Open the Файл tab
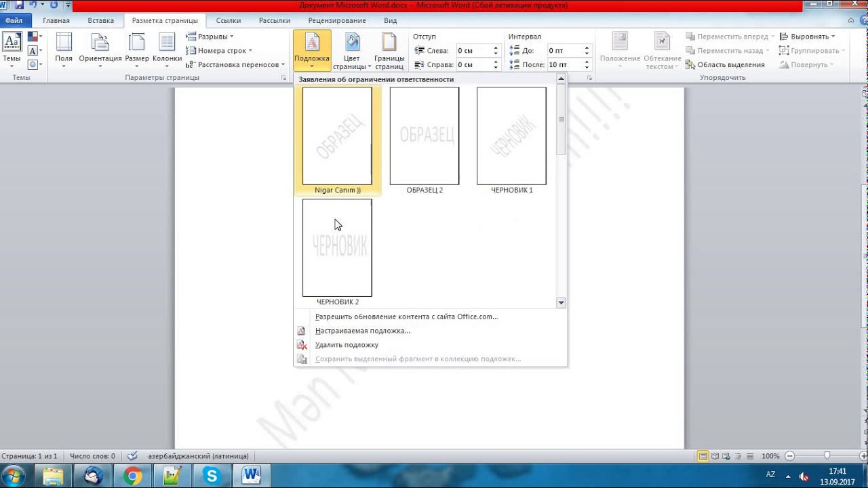 14,20
